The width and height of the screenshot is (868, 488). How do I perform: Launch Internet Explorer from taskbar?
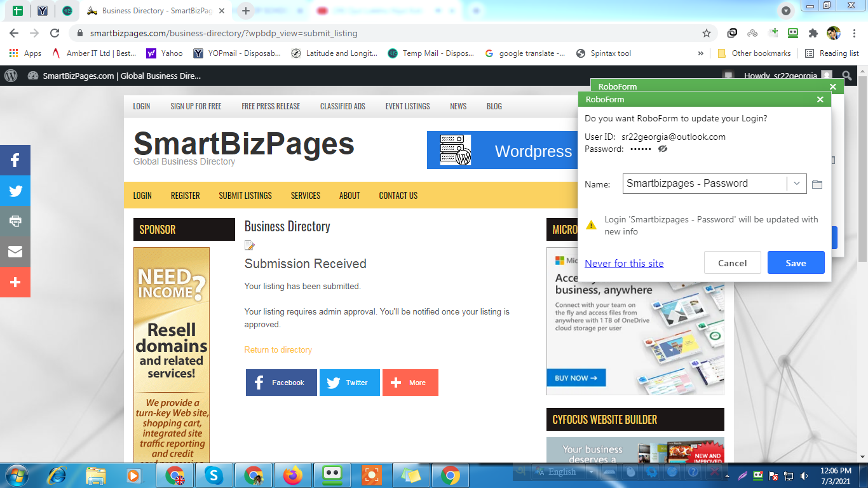pos(58,475)
